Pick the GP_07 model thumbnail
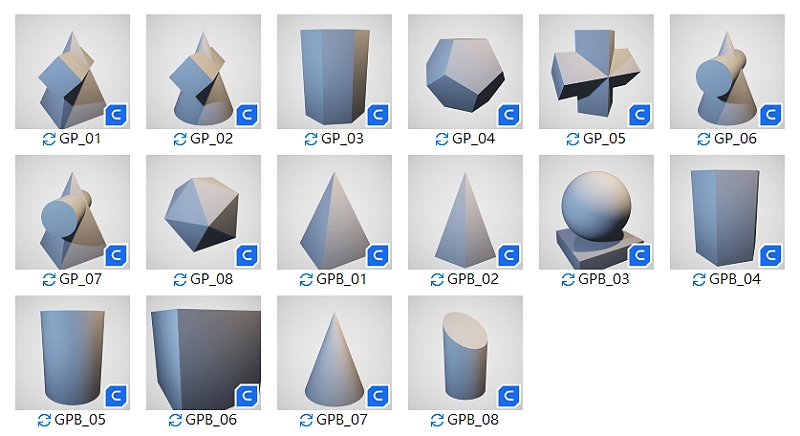800x436 pixels. pos(72,212)
